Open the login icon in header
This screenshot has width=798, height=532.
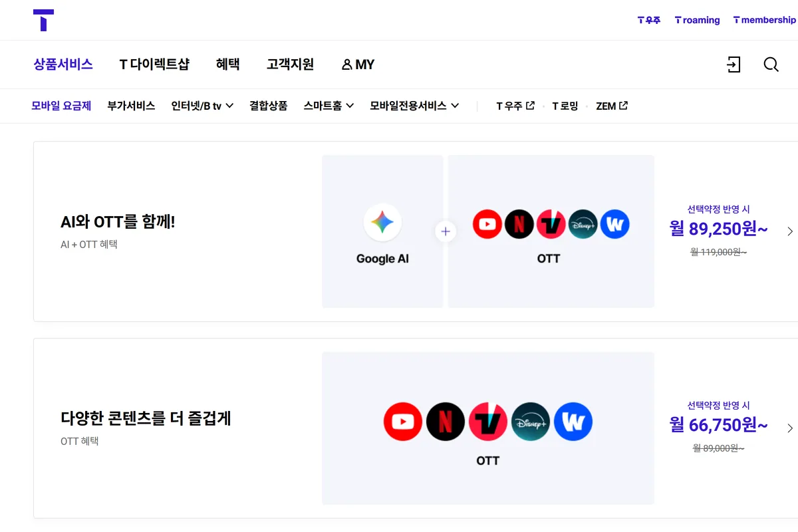(x=733, y=65)
